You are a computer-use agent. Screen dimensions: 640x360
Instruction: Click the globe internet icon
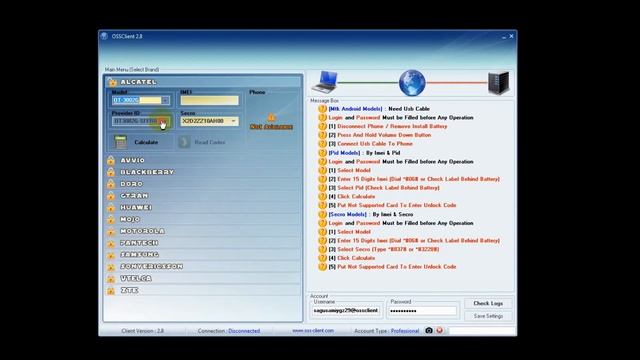[412, 83]
